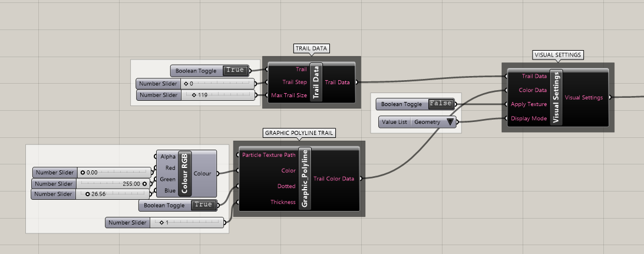Image resolution: width=644 pixels, height=254 pixels.
Task: Click Trail Data output of Trail Data component
Action: [x=337, y=82]
